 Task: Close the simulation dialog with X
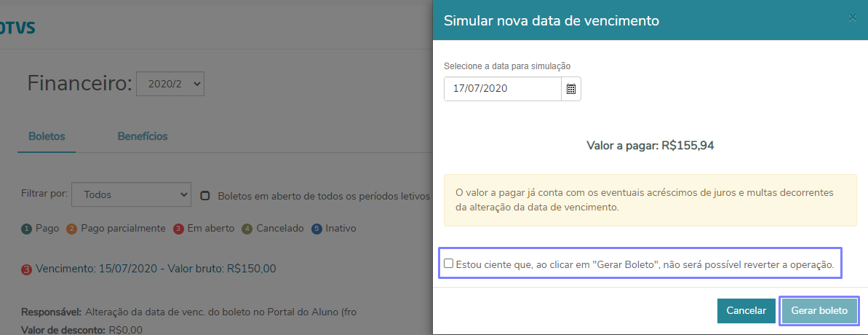[853, 18]
